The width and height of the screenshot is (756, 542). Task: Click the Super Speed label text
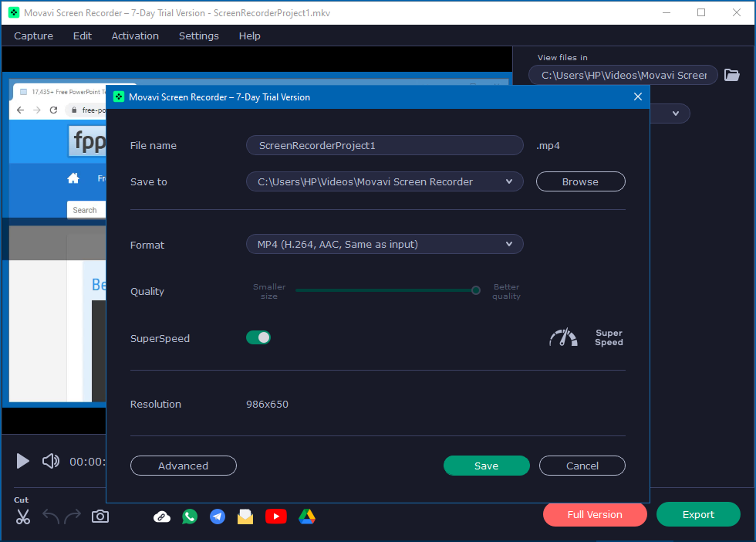coord(609,337)
